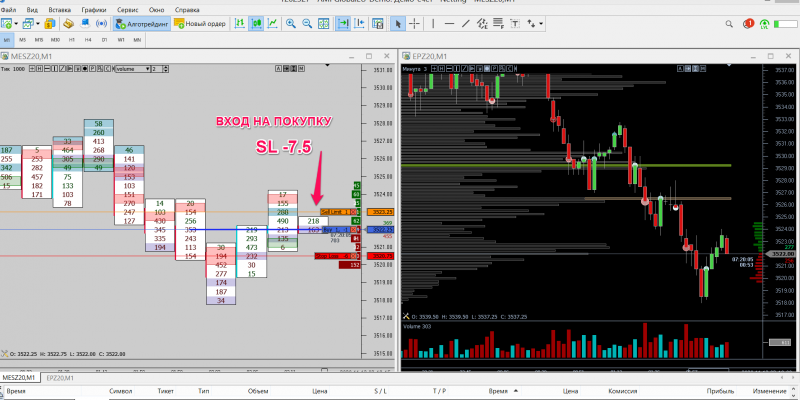Open the Справка menu
Viewport: 800px width, 400px height.
tap(187, 10)
